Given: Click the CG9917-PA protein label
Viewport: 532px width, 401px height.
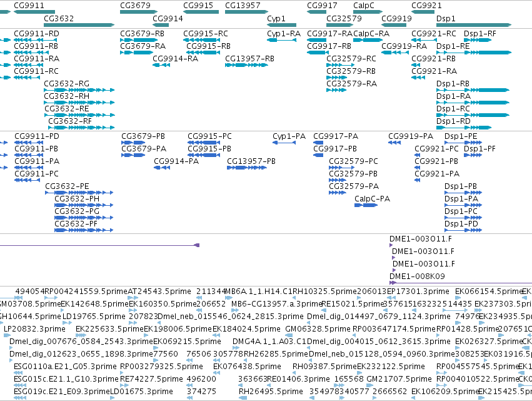Looking at the screenshot, I should [336, 136].
